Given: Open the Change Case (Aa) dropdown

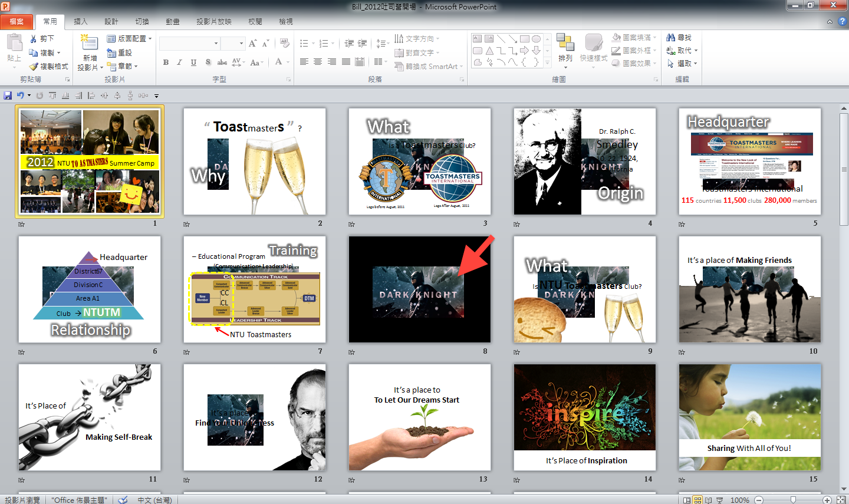Looking at the screenshot, I should 256,62.
